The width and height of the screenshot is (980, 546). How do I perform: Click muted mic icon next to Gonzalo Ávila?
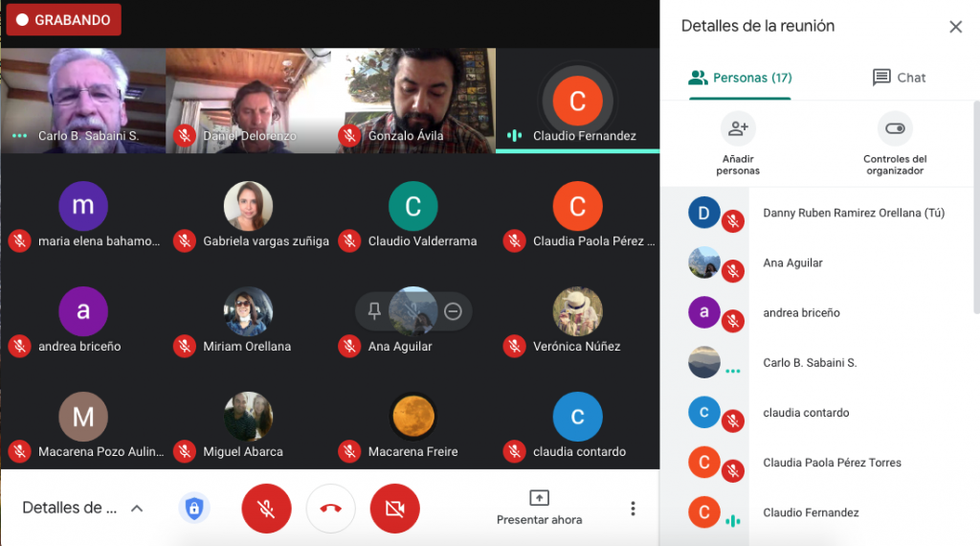click(349, 136)
